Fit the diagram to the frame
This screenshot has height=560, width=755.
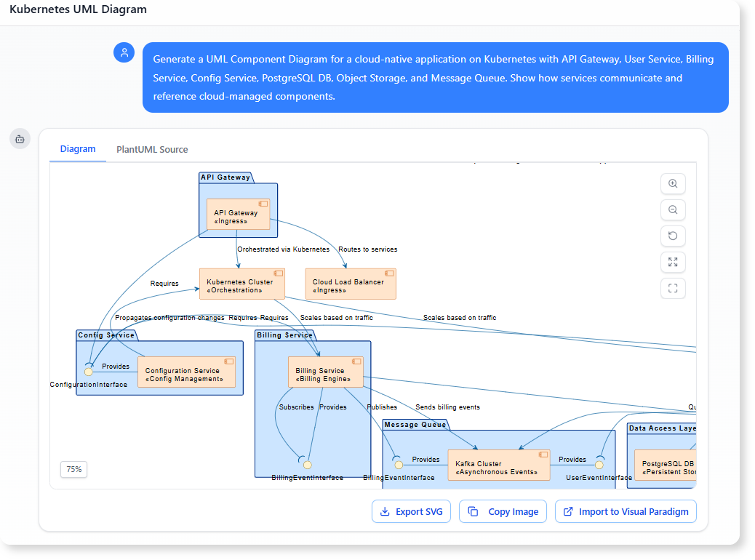[x=672, y=288]
